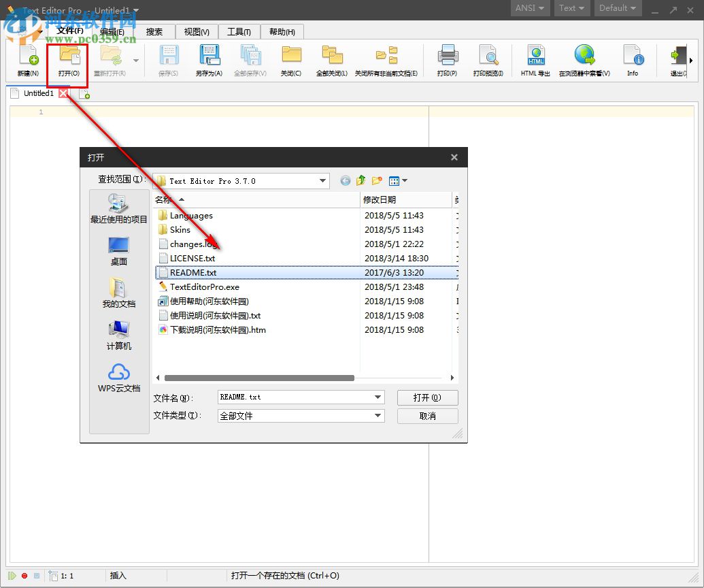Expand the Reopen dropdown arrow
Image resolution: width=704 pixels, height=588 pixels.
point(136,60)
